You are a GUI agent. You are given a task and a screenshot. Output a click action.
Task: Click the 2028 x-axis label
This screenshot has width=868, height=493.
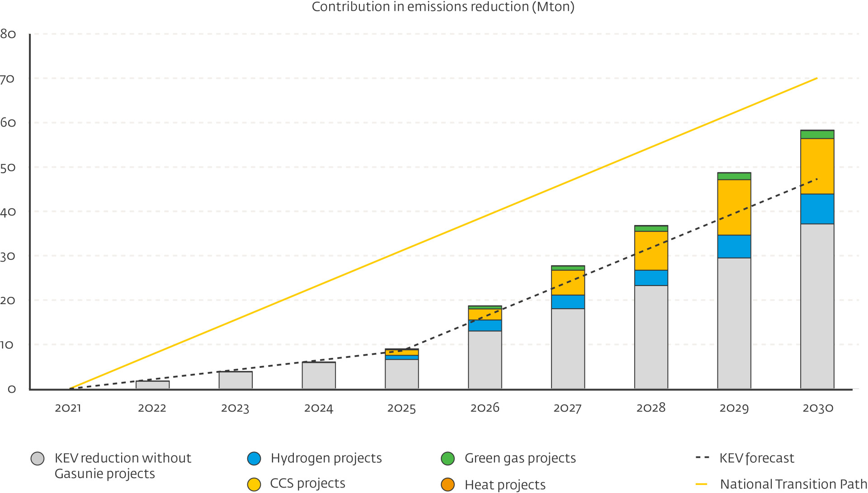pyautogui.click(x=651, y=408)
